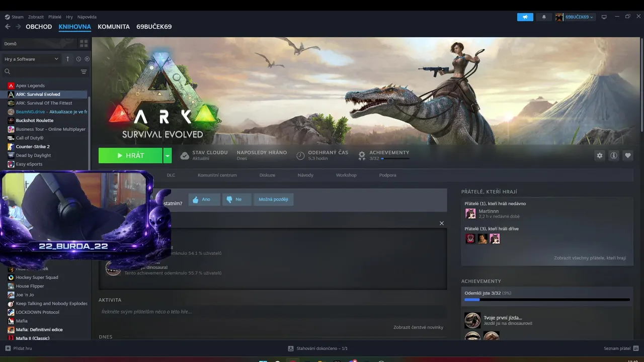The height and width of the screenshot is (362, 644).
Task: Open the notifications bell
Action: tap(543, 17)
